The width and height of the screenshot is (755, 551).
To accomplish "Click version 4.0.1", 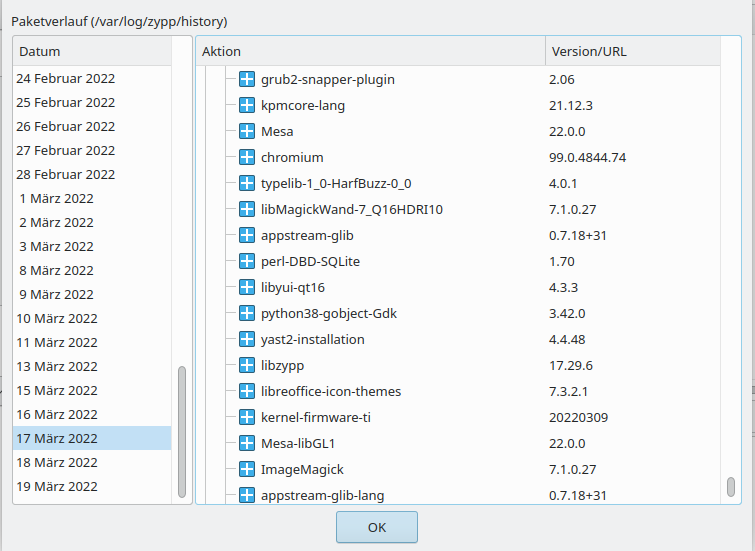I will pyautogui.click(x=563, y=184).
